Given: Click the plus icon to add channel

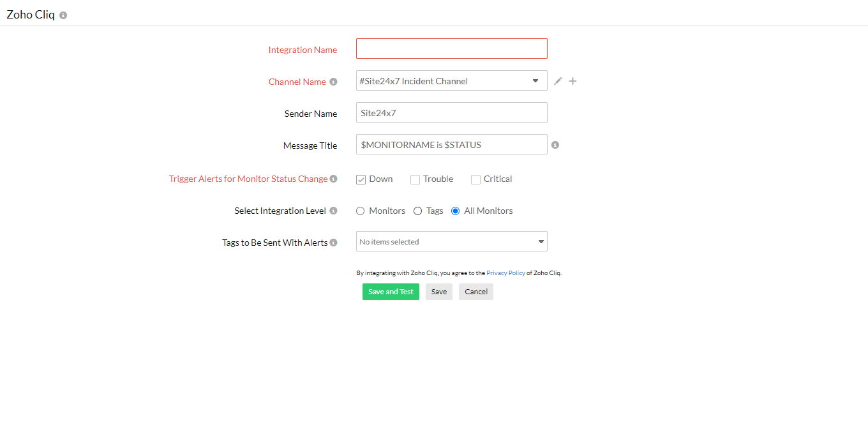Looking at the screenshot, I should click(572, 81).
